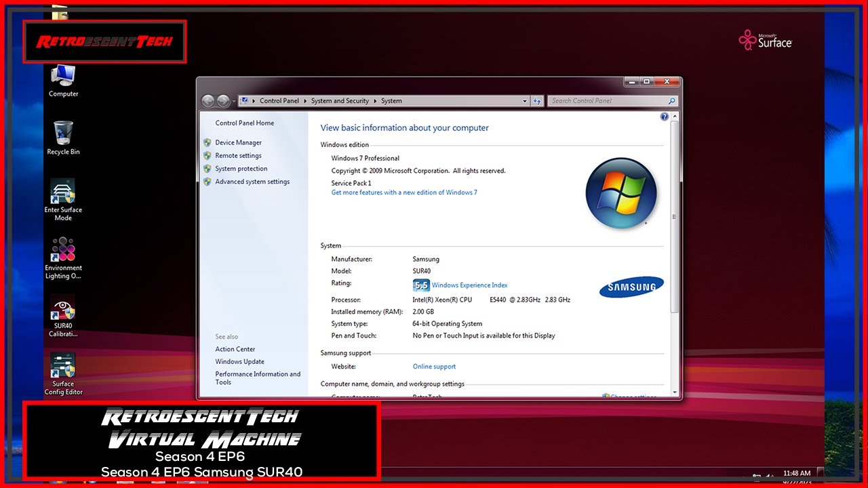The image size is (868, 488).
Task: Click the vertical scrollbar thumb in System window
Action: pyautogui.click(x=674, y=217)
